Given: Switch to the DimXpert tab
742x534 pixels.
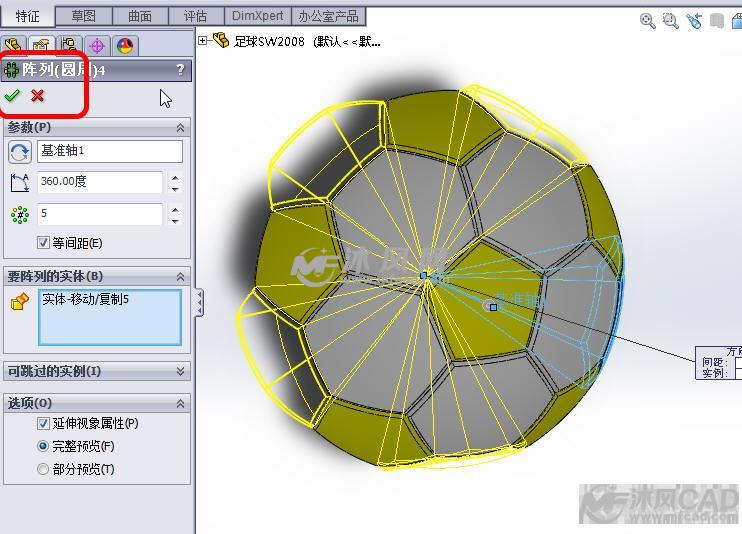Looking at the screenshot, I should (x=258, y=16).
